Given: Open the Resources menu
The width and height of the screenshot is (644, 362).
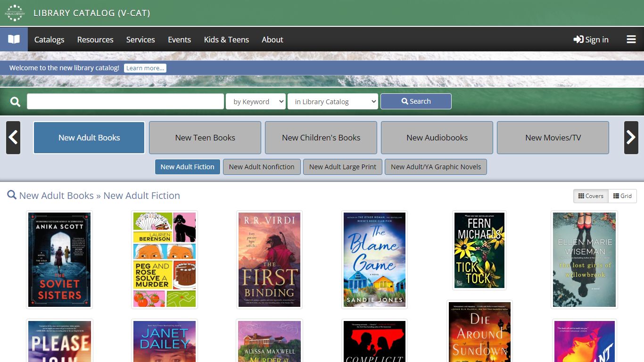Looking at the screenshot, I should (x=95, y=40).
